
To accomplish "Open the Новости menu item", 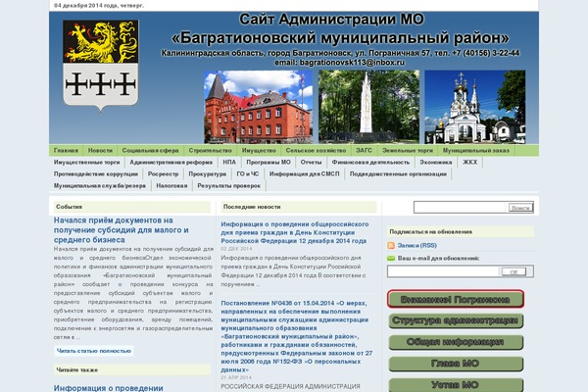I will (x=100, y=150).
